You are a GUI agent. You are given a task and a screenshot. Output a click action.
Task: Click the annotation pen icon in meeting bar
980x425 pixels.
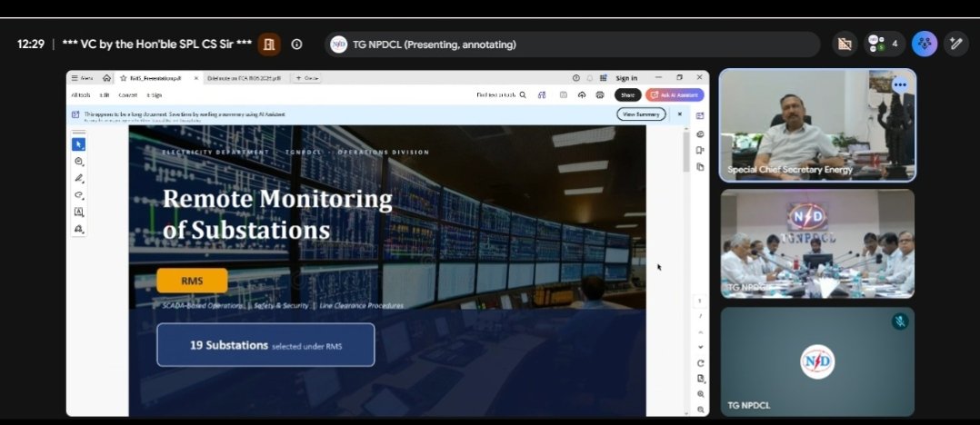point(955,44)
